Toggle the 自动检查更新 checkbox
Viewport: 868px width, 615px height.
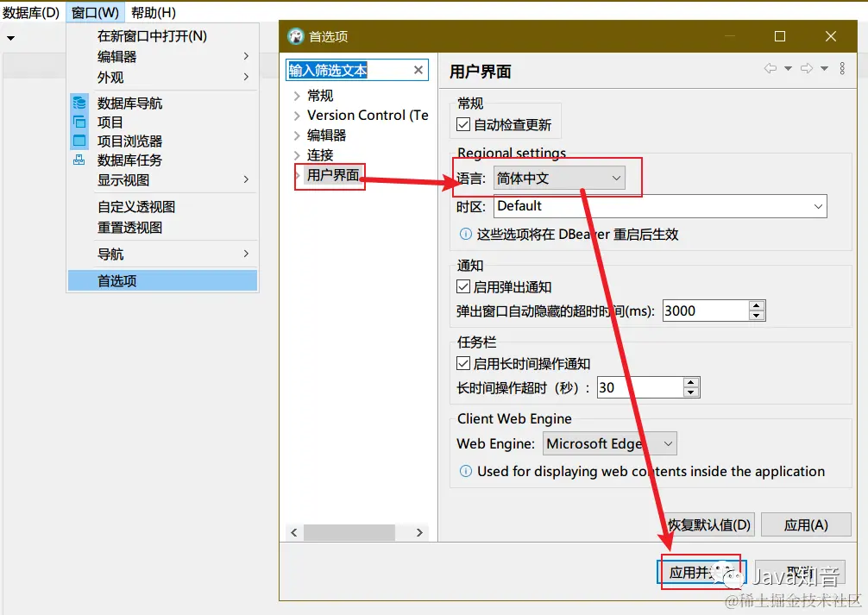tap(464, 122)
